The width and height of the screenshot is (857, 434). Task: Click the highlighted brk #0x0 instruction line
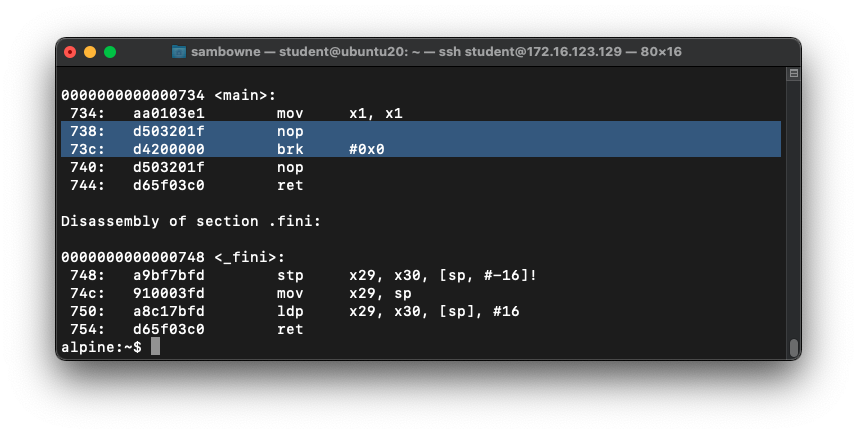tap(420, 149)
